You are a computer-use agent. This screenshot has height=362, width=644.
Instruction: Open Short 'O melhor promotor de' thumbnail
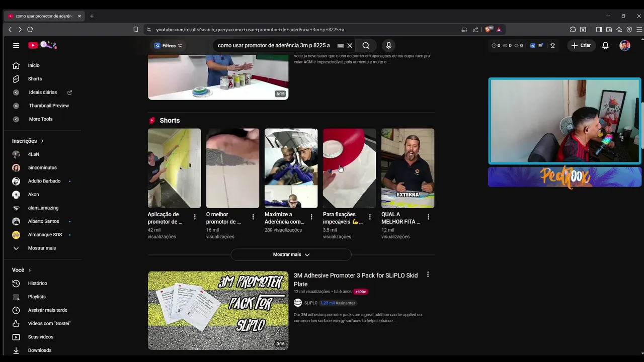(x=232, y=168)
